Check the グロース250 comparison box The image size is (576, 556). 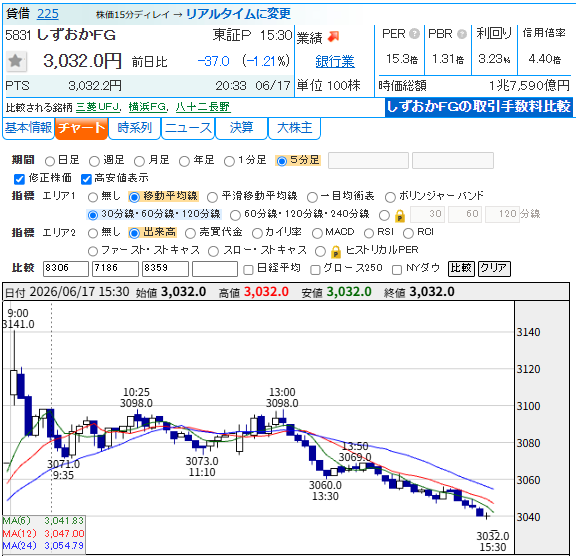[315, 270]
